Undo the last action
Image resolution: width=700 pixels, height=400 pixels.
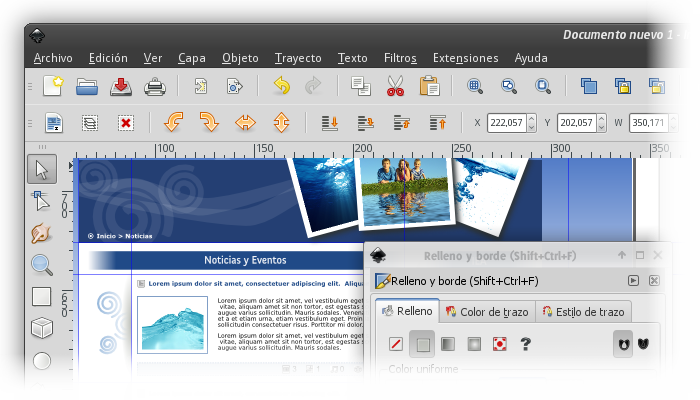(282, 85)
